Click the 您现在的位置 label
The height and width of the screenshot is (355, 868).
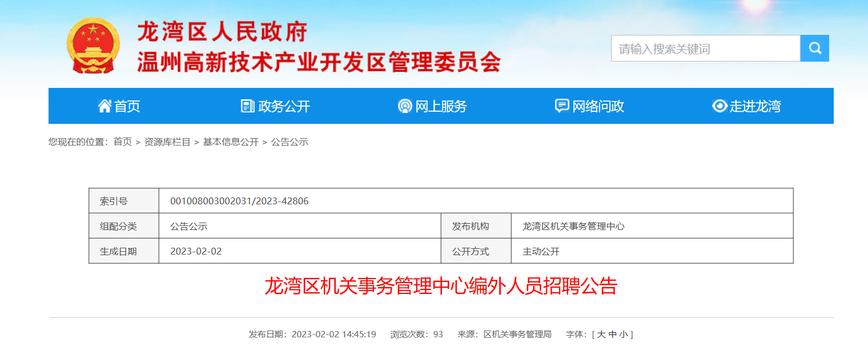pyautogui.click(x=78, y=142)
